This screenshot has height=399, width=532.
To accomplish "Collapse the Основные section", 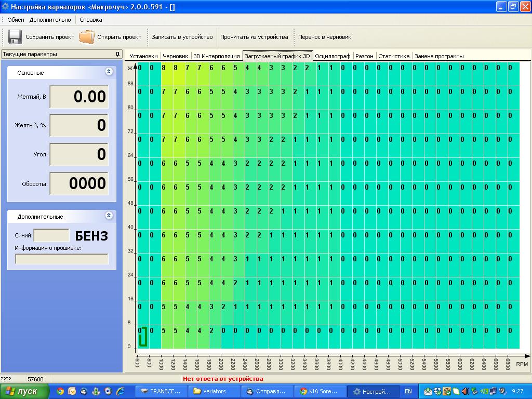I will [109, 72].
